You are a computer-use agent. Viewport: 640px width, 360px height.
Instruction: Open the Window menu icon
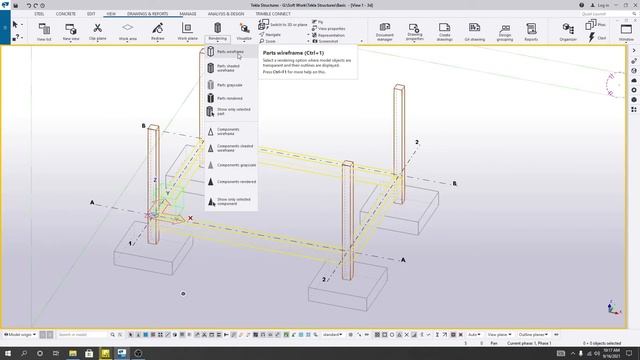click(x=626, y=32)
